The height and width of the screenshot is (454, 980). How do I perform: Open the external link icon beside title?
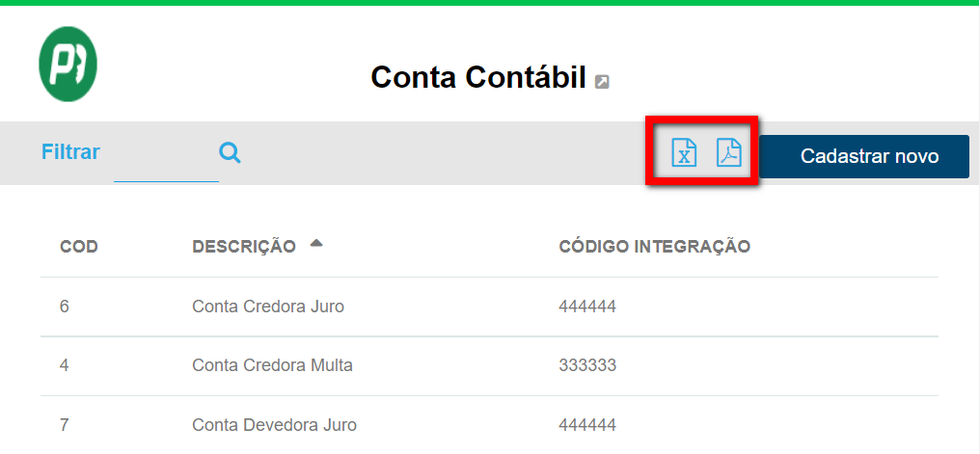point(602,82)
